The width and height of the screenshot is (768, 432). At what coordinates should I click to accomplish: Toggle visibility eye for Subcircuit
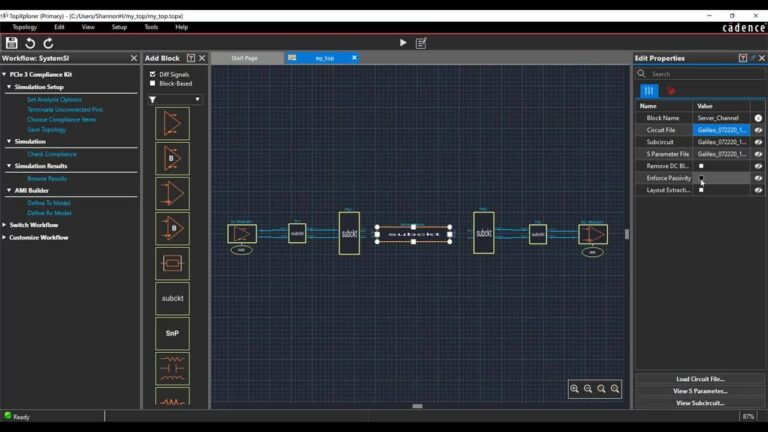click(758, 142)
